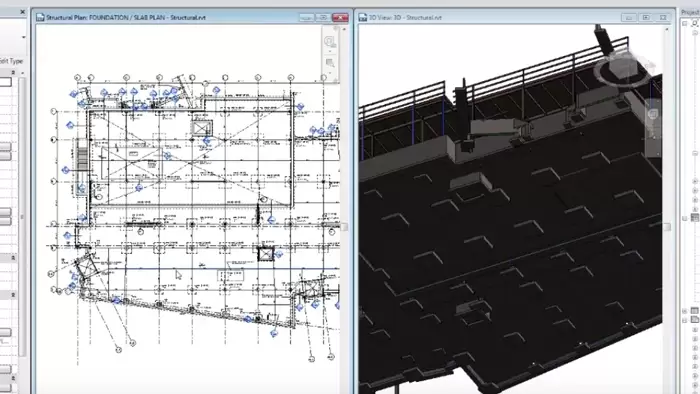Minimize the 3D View window
The image size is (700, 394).
(x=629, y=17)
